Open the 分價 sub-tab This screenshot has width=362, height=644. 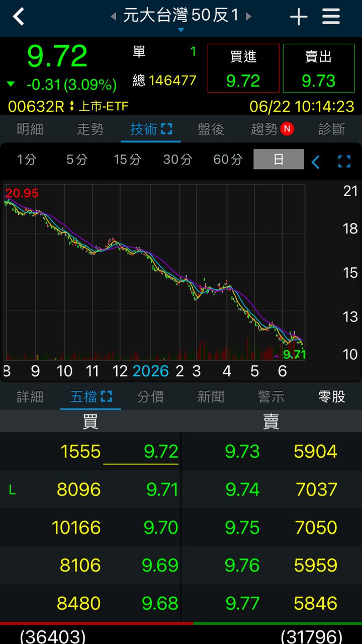point(151,396)
